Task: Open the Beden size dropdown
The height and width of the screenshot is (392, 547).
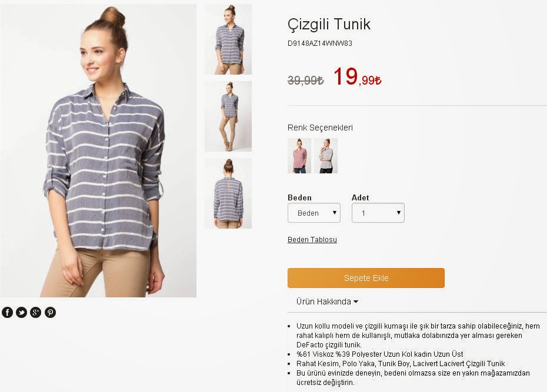Action: (x=314, y=213)
